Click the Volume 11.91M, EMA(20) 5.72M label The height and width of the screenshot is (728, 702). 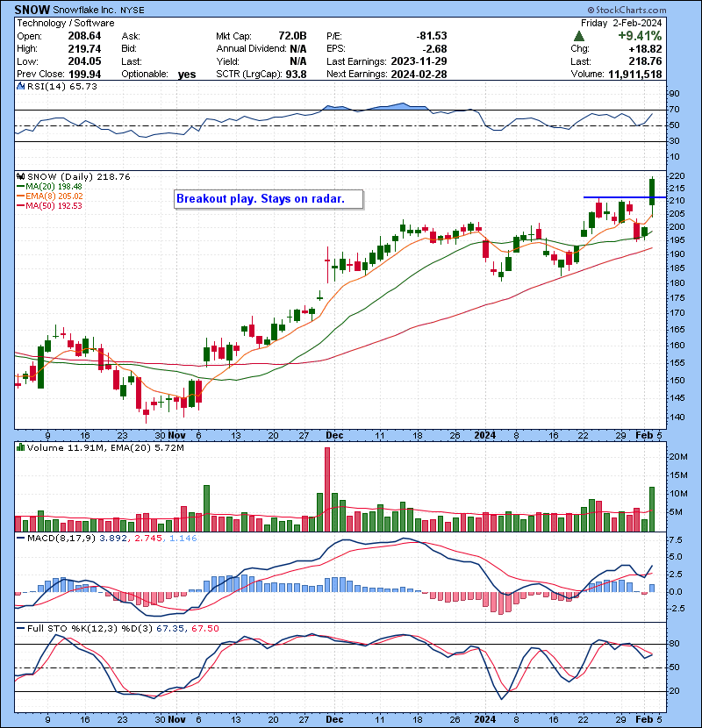tap(105, 447)
